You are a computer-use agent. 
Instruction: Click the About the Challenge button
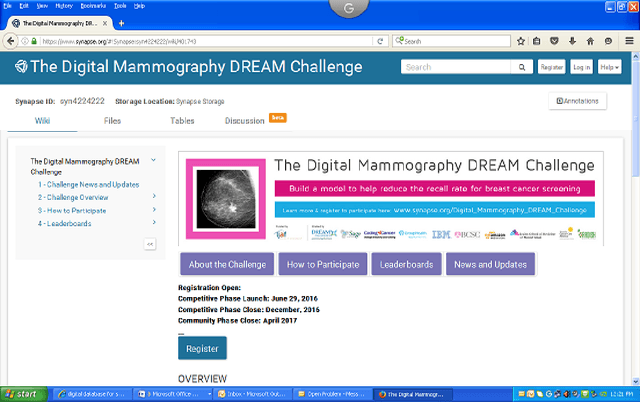[227, 264]
